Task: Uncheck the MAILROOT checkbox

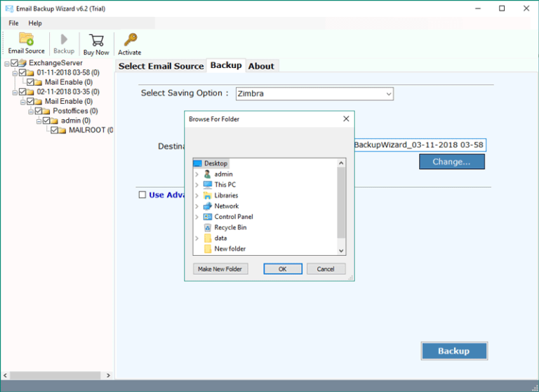Action: [x=54, y=130]
